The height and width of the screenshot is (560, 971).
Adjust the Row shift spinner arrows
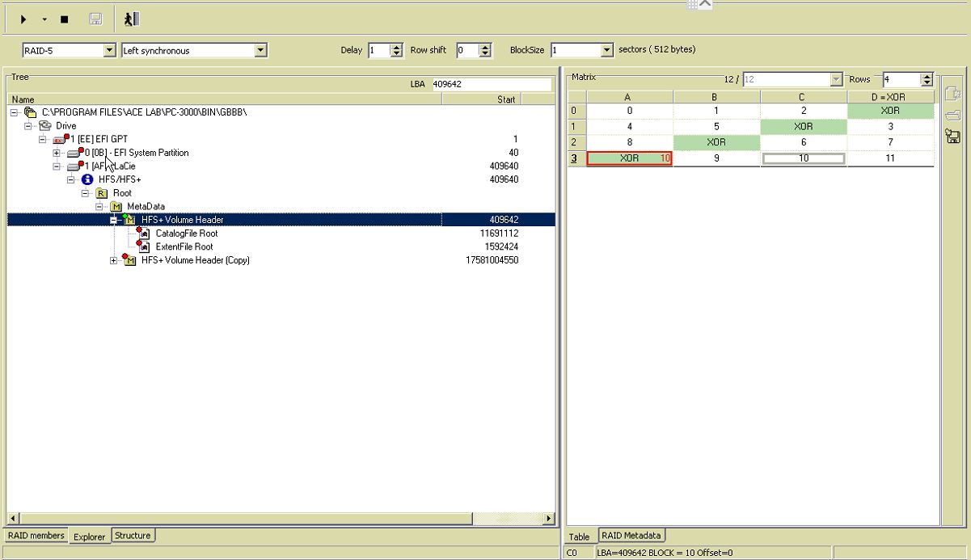[485, 50]
